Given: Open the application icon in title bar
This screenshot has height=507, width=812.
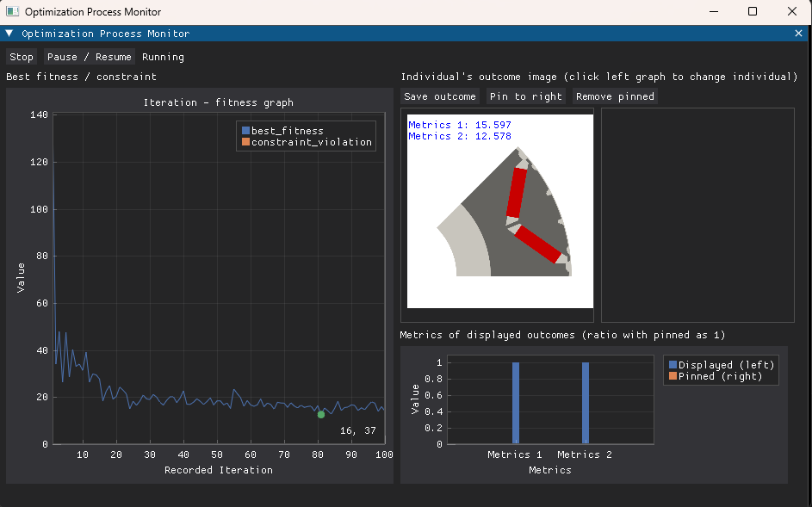Looking at the screenshot, I should [12, 12].
